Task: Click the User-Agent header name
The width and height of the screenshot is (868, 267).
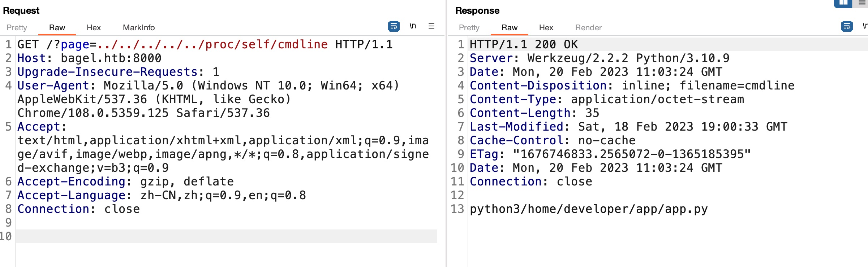Action: tap(53, 86)
